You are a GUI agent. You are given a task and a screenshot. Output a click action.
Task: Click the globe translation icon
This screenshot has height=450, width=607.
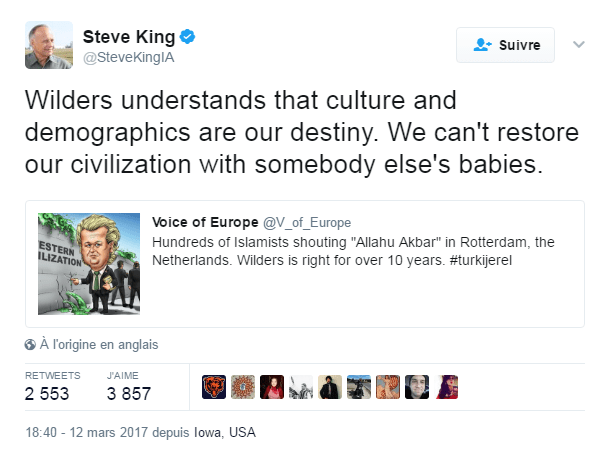[x=30, y=345]
